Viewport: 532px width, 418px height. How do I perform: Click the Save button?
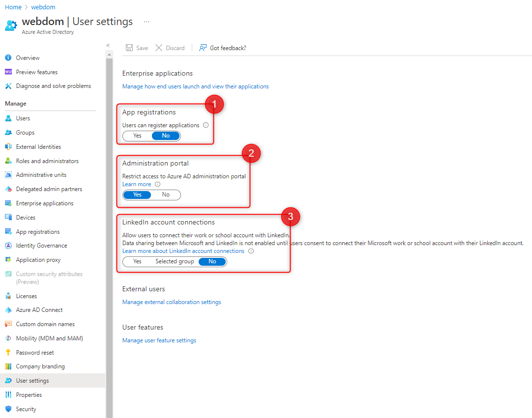point(137,48)
